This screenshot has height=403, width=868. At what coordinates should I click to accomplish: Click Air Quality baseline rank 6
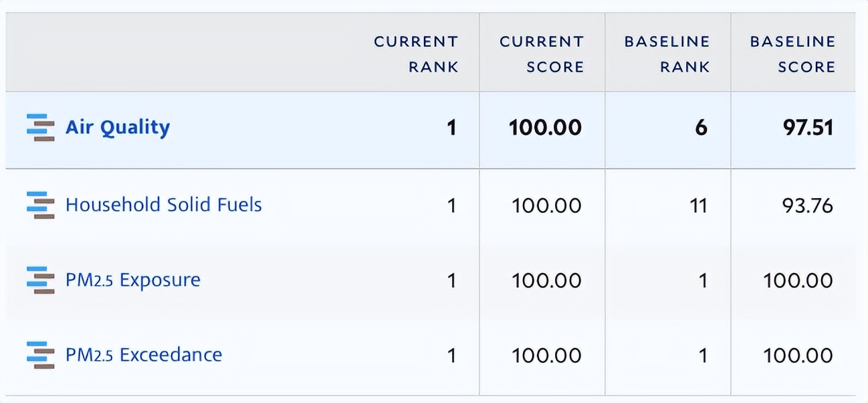[x=701, y=127]
